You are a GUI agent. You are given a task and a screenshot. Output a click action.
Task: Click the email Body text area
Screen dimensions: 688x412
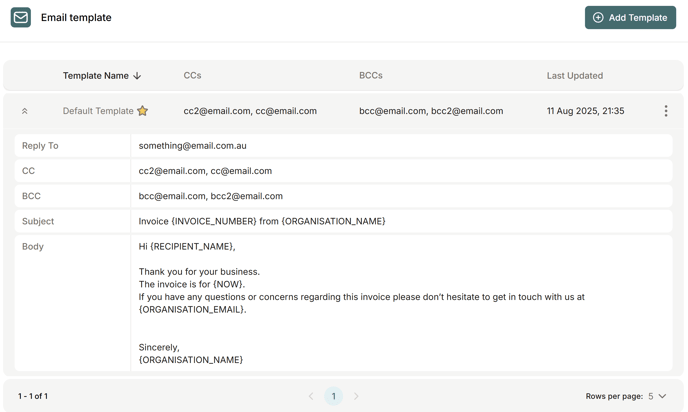(x=400, y=303)
